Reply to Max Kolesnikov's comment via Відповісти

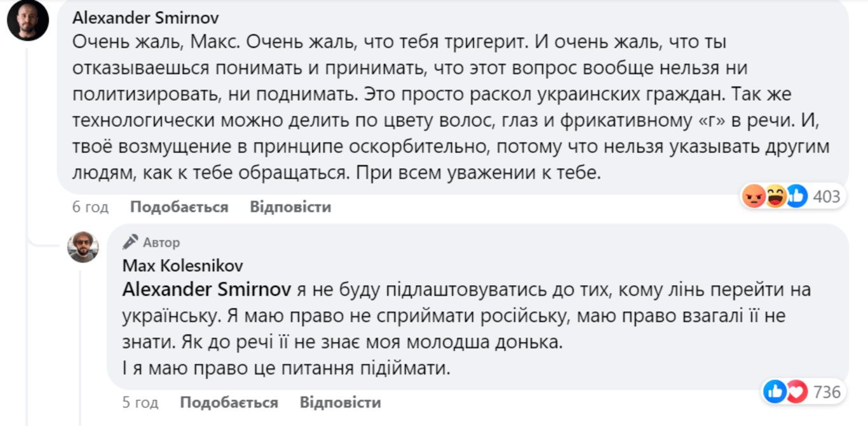340,403
